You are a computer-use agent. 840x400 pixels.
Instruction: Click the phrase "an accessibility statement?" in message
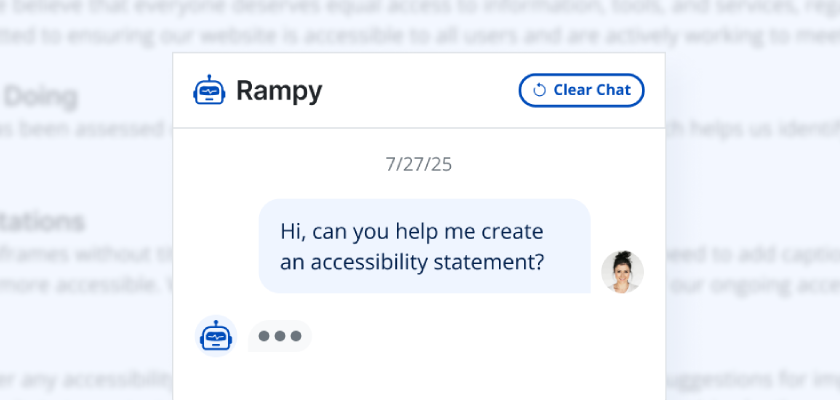pos(411,262)
